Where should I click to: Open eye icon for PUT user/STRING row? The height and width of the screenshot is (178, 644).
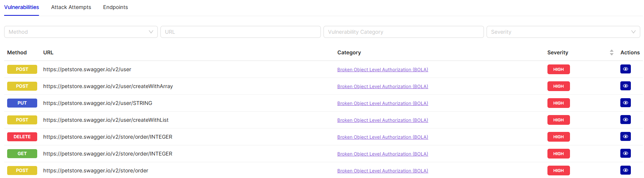[x=625, y=103]
